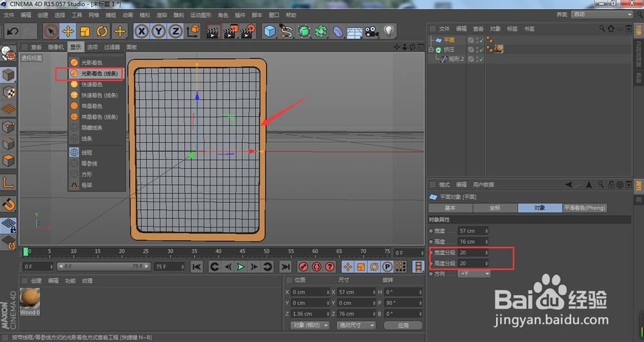Search in the object manager
The height and width of the screenshot is (342, 644).
click(x=601, y=28)
